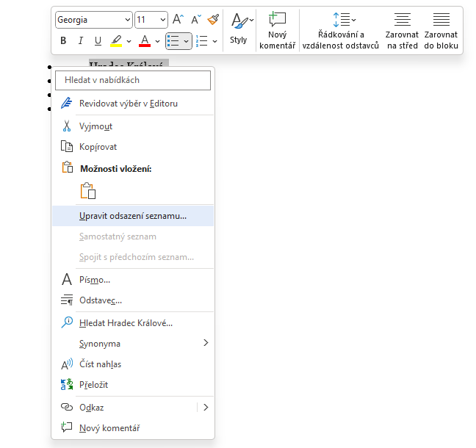Apply red font color
Image resolution: width=476 pixels, height=448 pixels.
click(145, 40)
